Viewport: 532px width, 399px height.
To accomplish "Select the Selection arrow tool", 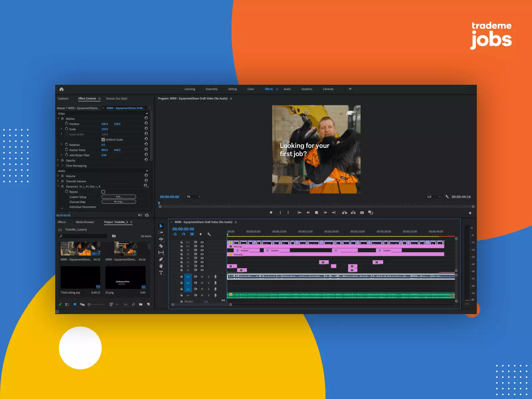I will coord(161,226).
